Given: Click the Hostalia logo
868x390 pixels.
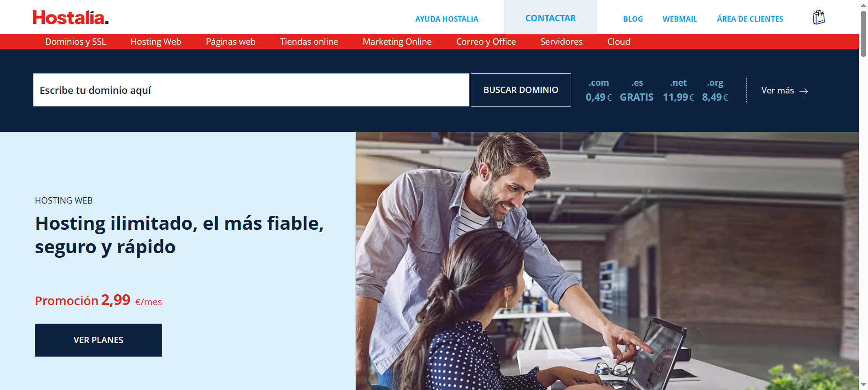Looking at the screenshot, I should click(x=70, y=18).
